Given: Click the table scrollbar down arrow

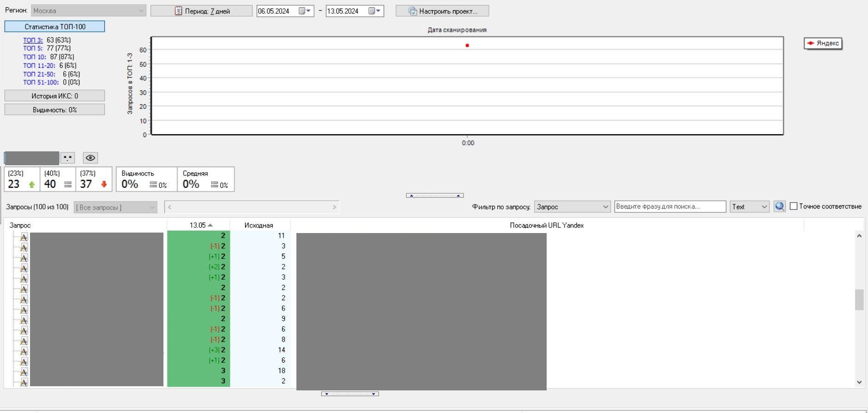Looking at the screenshot, I should [x=859, y=382].
